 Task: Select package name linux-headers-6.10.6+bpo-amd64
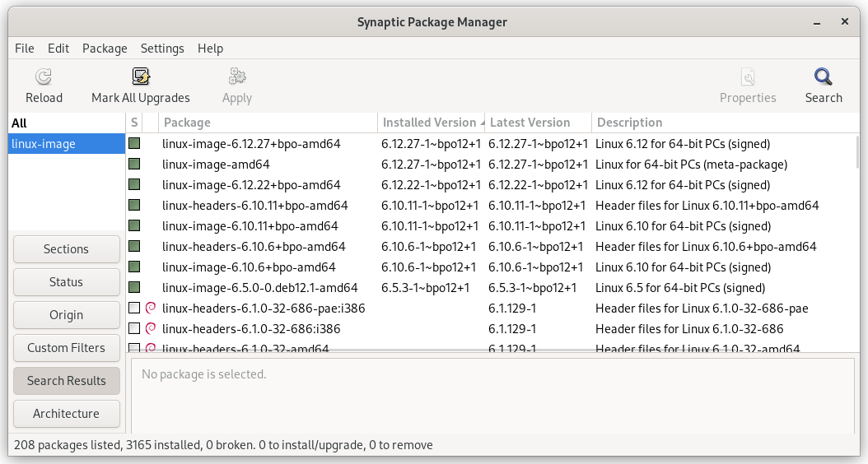[254, 246]
